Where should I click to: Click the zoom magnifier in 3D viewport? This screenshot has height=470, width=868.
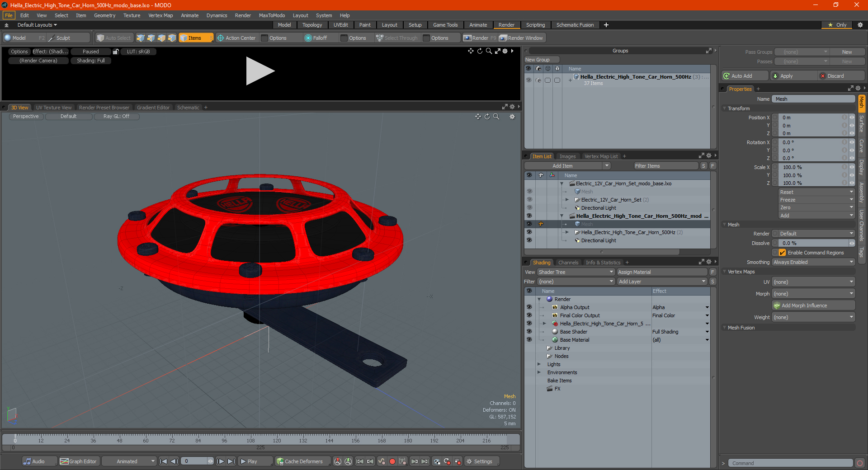point(496,117)
